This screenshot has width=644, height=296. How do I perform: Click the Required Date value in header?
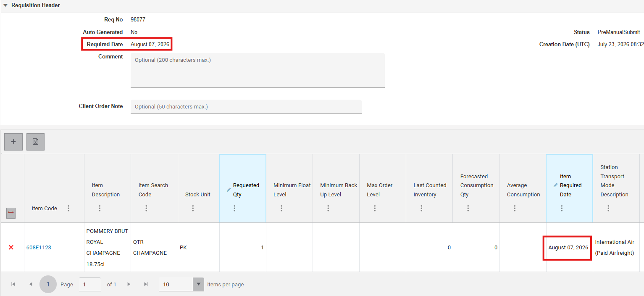[x=150, y=44]
